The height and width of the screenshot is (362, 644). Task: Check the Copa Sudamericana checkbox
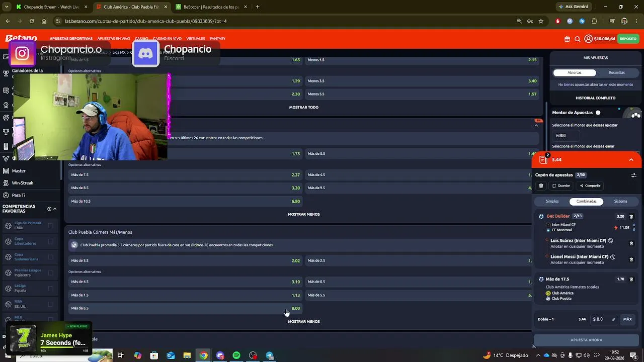pyautogui.click(x=50, y=257)
